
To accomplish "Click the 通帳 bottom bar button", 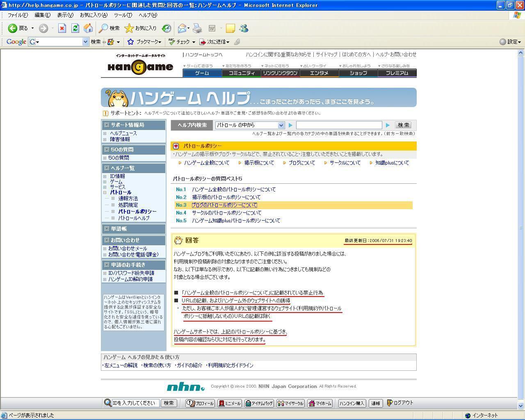I will point(376,403).
